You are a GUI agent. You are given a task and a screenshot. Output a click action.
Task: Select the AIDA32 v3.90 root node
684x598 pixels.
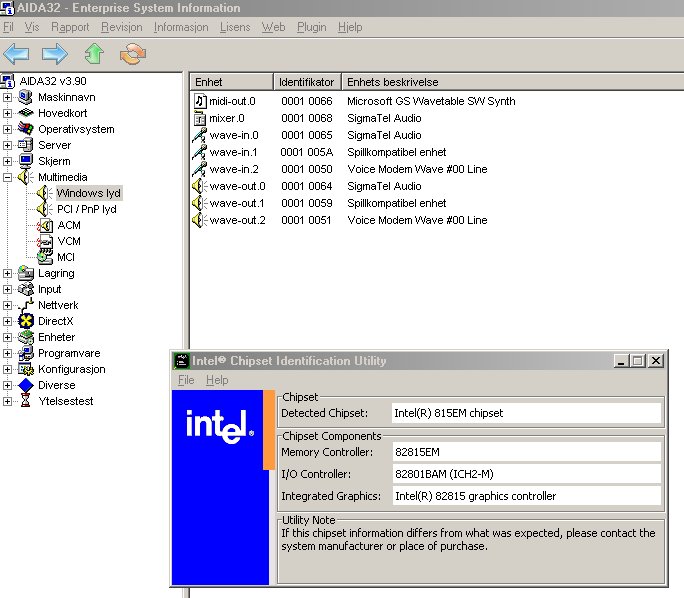(x=53, y=81)
